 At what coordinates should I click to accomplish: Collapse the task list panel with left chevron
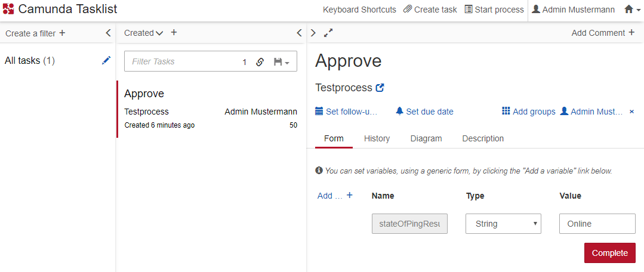pos(299,33)
